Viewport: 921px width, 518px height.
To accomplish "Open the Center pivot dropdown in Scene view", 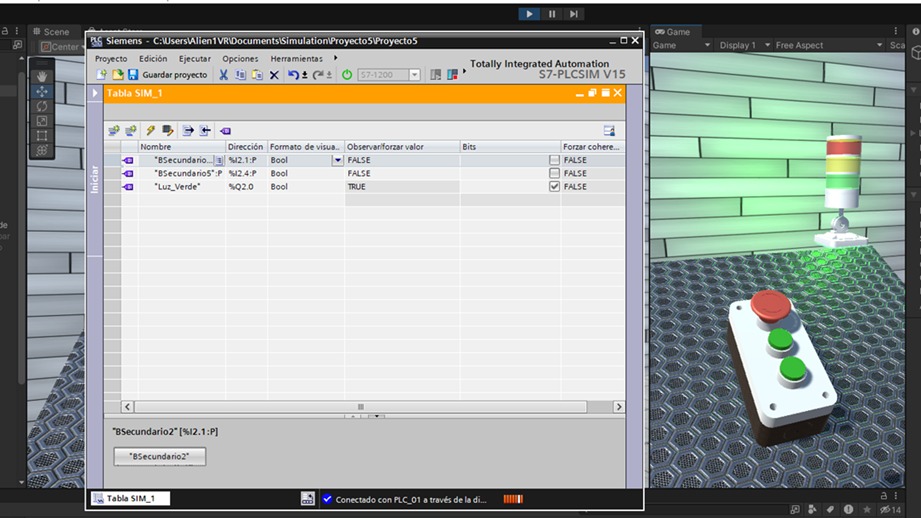I will coord(62,46).
